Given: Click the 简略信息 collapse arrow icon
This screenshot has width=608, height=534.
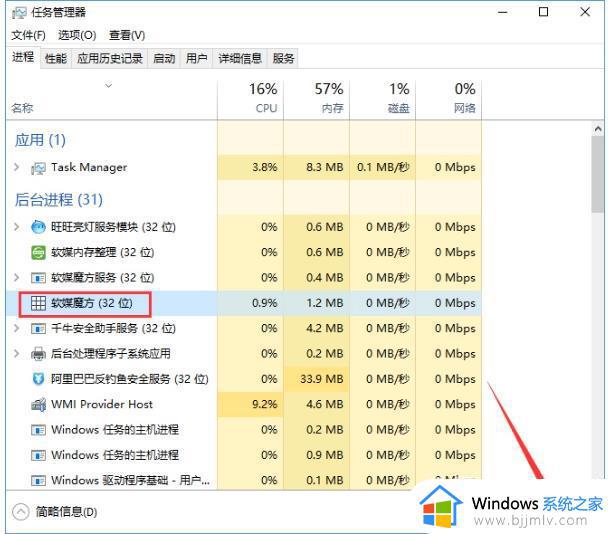Looking at the screenshot, I should pyautogui.click(x=21, y=512).
